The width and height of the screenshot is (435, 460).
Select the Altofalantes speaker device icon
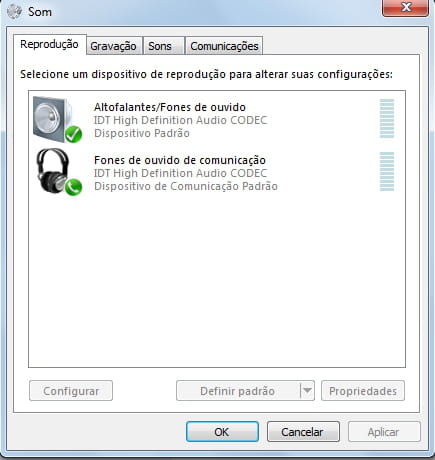[56, 119]
